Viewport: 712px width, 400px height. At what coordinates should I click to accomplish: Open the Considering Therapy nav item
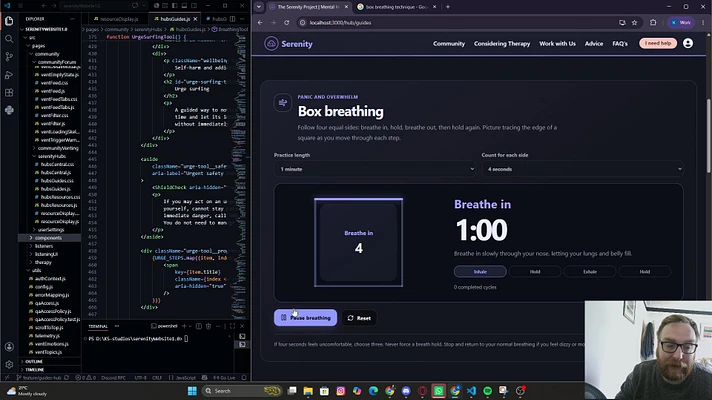click(502, 44)
